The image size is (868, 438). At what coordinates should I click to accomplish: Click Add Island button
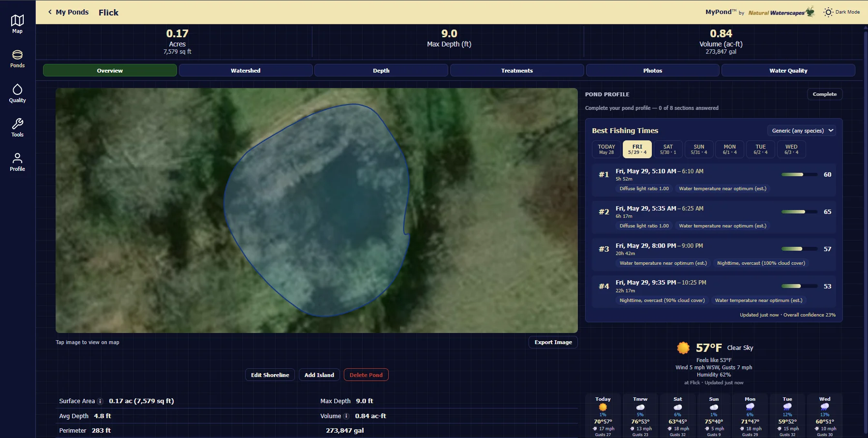[319, 375]
